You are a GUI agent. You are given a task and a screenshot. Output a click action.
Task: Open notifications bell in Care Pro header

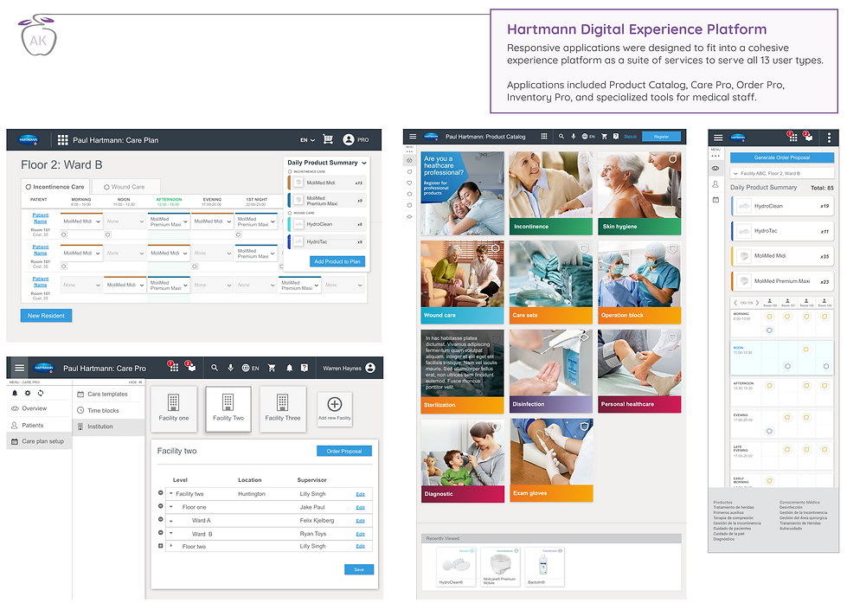tap(290, 368)
